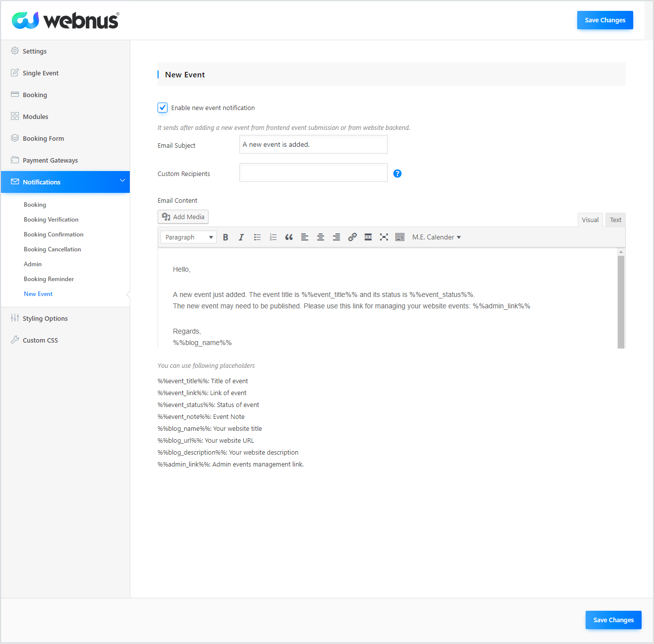Click '%%blog_description%%: Your website description' text
This screenshot has width=654, height=644.
tap(228, 453)
